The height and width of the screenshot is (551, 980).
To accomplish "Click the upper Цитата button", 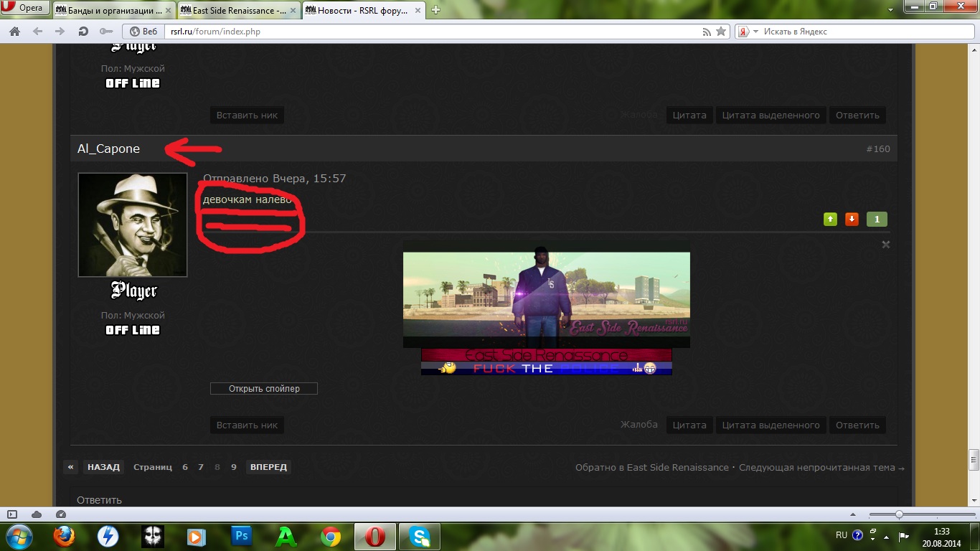I will pos(689,115).
